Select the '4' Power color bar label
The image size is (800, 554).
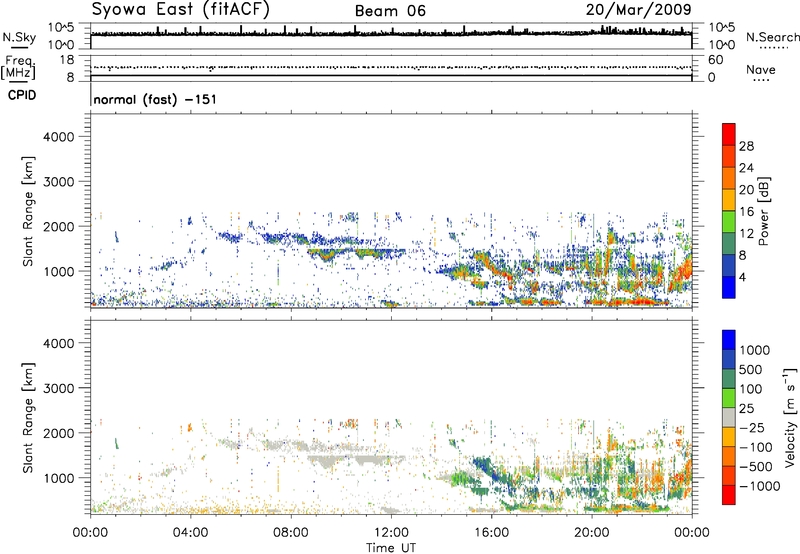742,278
